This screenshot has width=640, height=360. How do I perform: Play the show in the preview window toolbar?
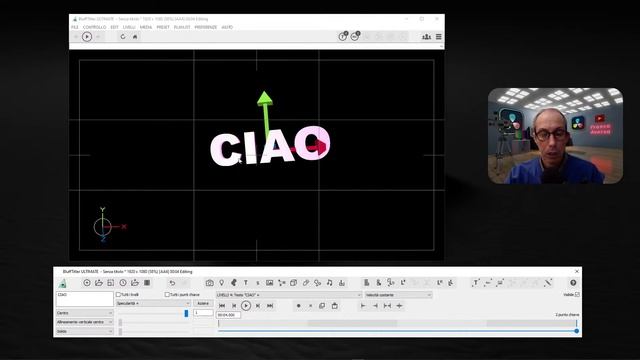[87, 37]
